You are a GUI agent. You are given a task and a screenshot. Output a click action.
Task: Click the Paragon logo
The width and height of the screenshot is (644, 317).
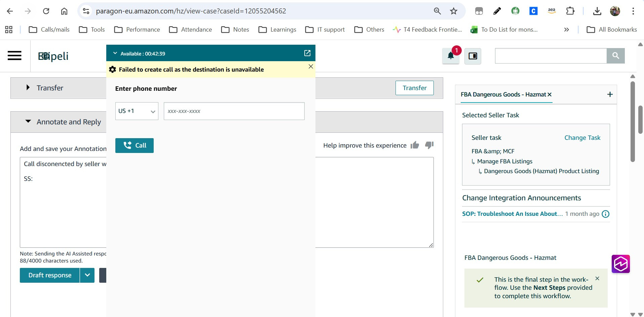click(x=53, y=56)
